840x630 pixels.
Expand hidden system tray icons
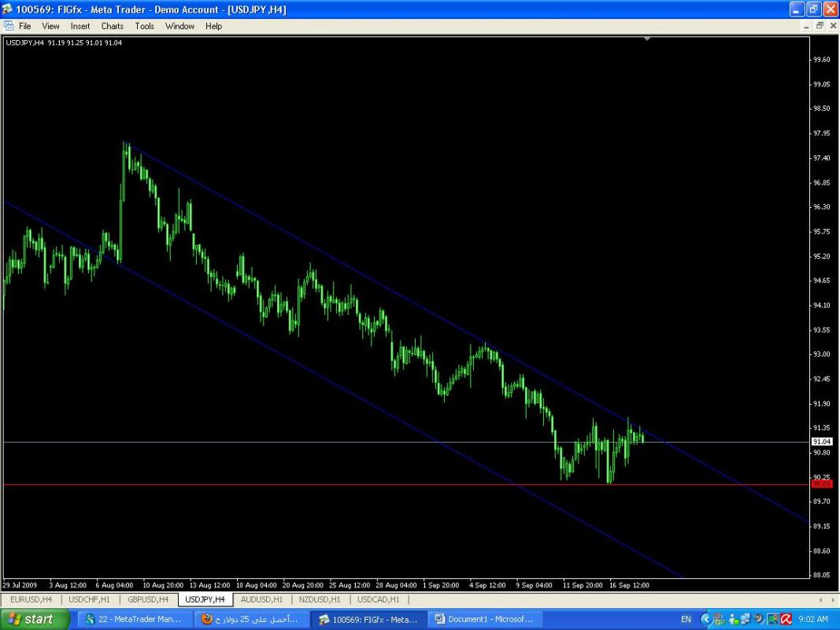tap(706, 619)
